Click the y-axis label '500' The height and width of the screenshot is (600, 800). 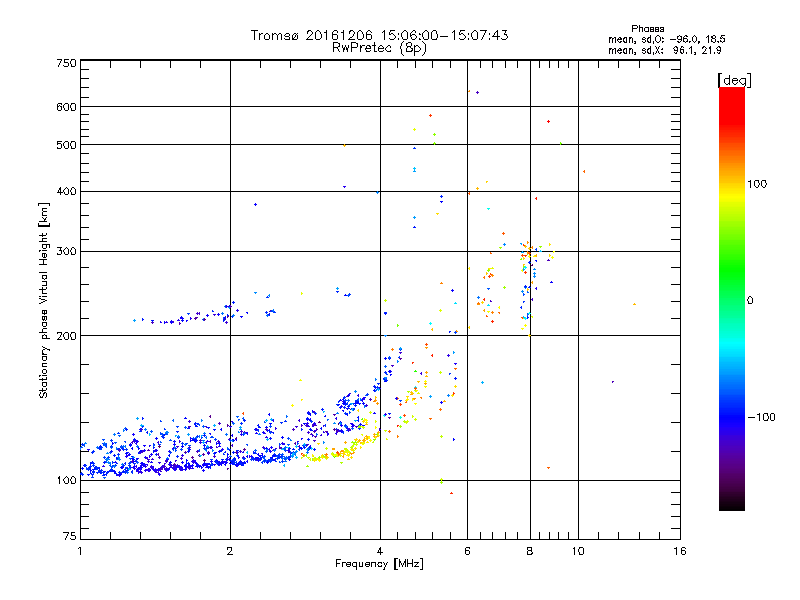(x=66, y=145)
